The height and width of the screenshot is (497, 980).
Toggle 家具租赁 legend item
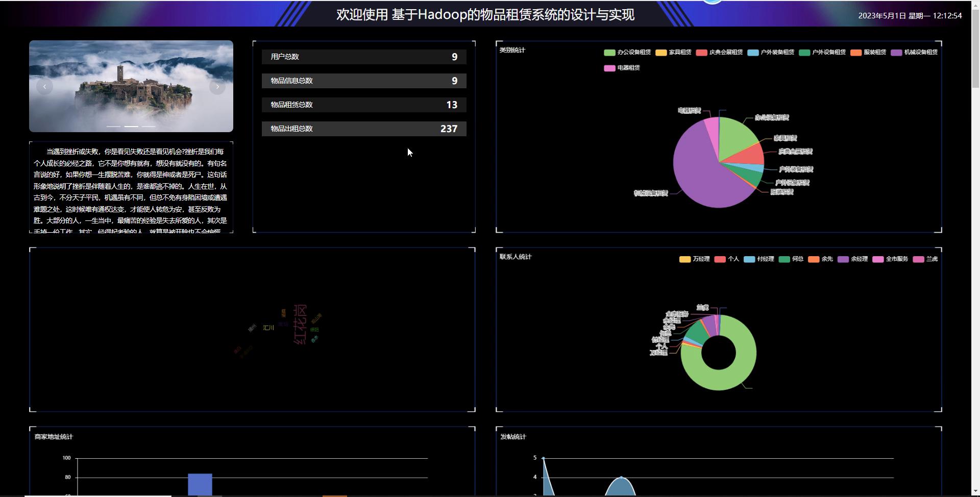pos(673,53)
